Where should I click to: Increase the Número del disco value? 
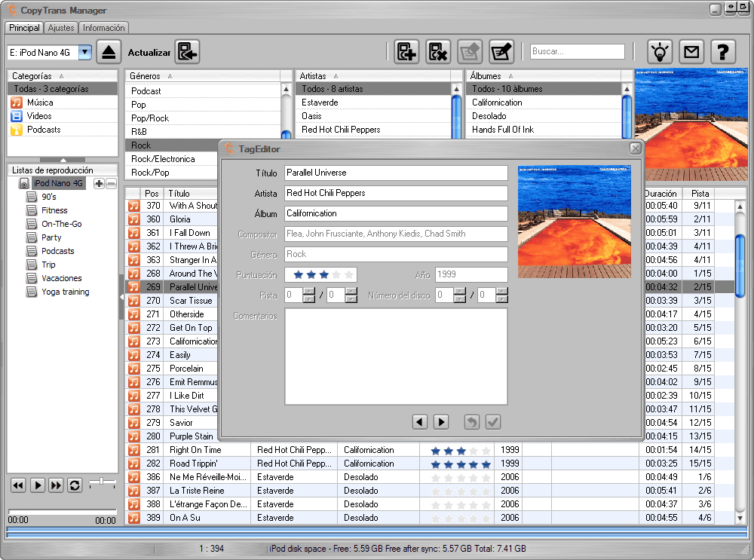[460, 291]
